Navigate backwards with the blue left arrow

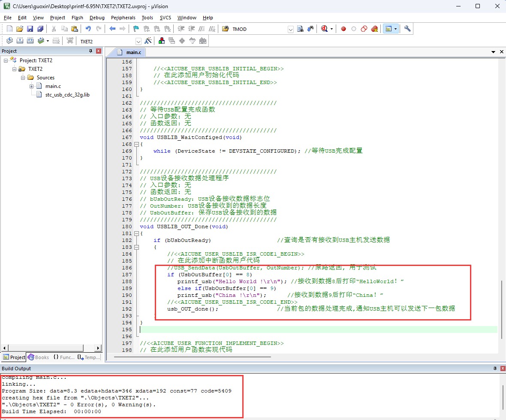[112, 29]
